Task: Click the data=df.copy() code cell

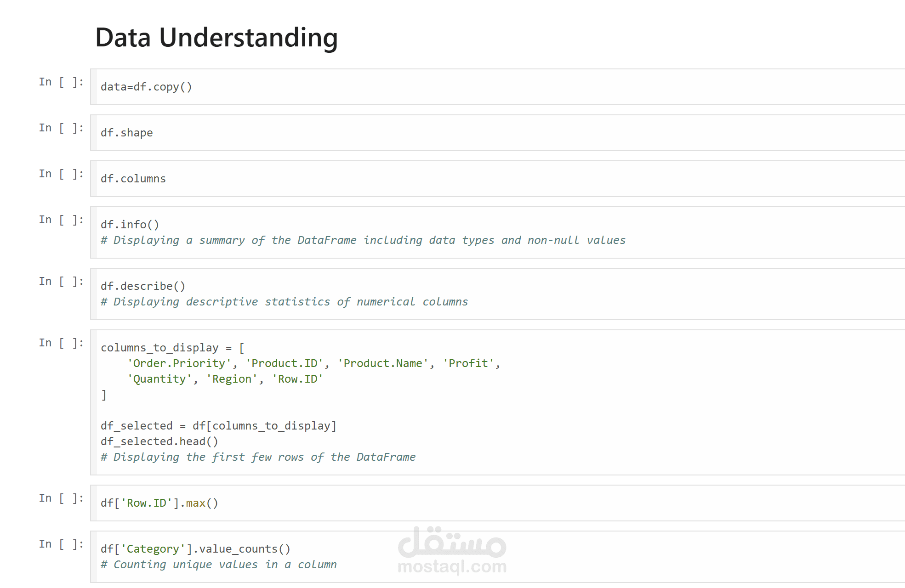Action: pos(498,87)
